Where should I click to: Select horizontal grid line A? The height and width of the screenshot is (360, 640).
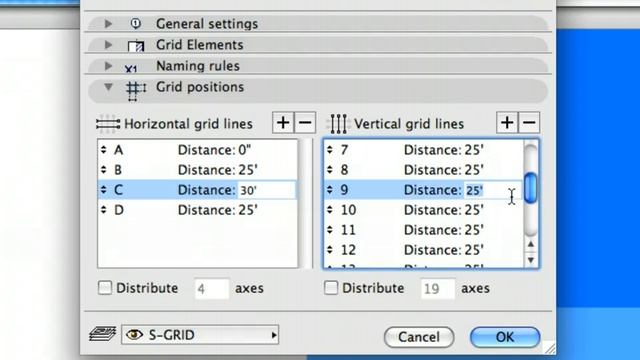(198, 150)
